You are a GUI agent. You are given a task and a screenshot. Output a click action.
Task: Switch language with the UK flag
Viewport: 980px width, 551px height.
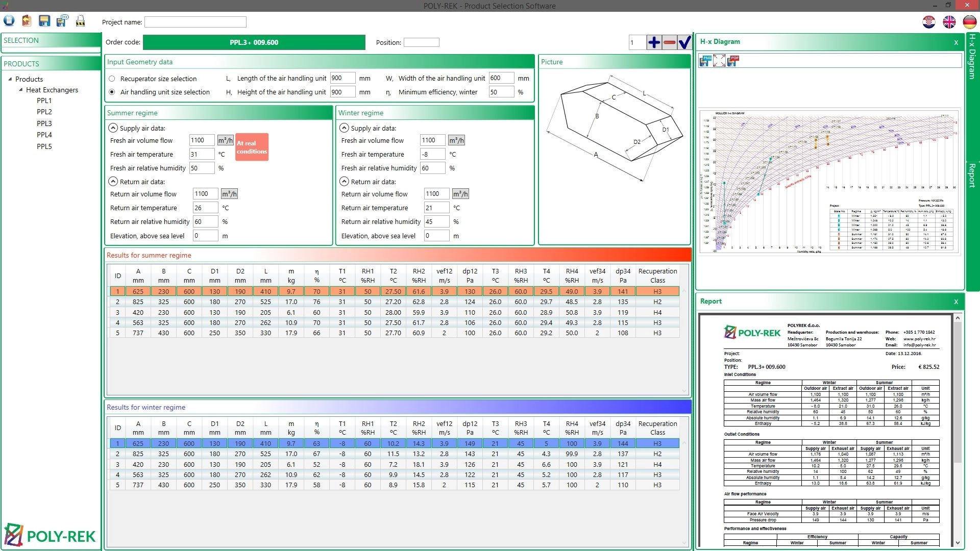coord(949,22)
